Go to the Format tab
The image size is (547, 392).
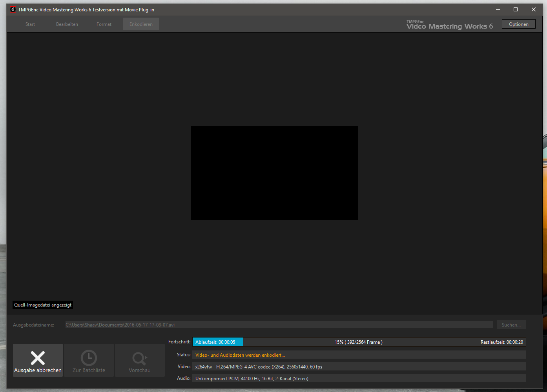point(104,24)
